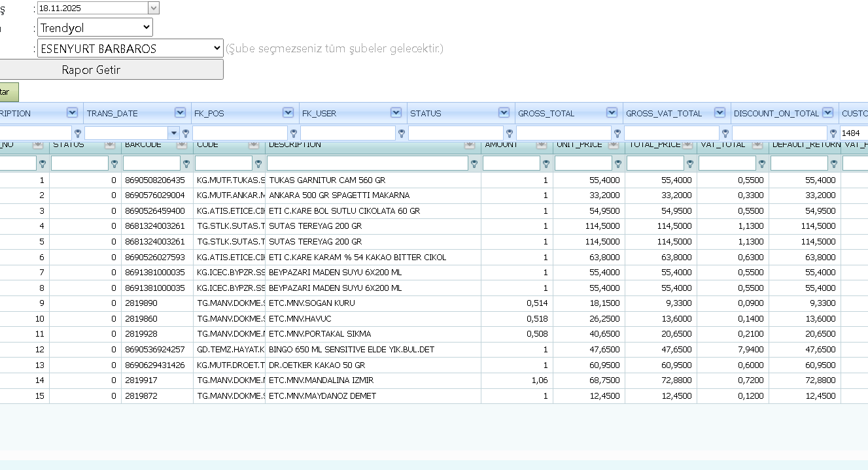868x470 pixels.
Task: Click the 0,514 amount cell
Action: click(517, 303)
